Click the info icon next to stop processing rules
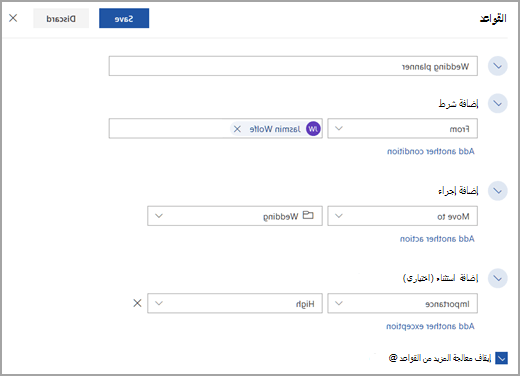This screenshot has width=520, height=376. click(393, 358)
